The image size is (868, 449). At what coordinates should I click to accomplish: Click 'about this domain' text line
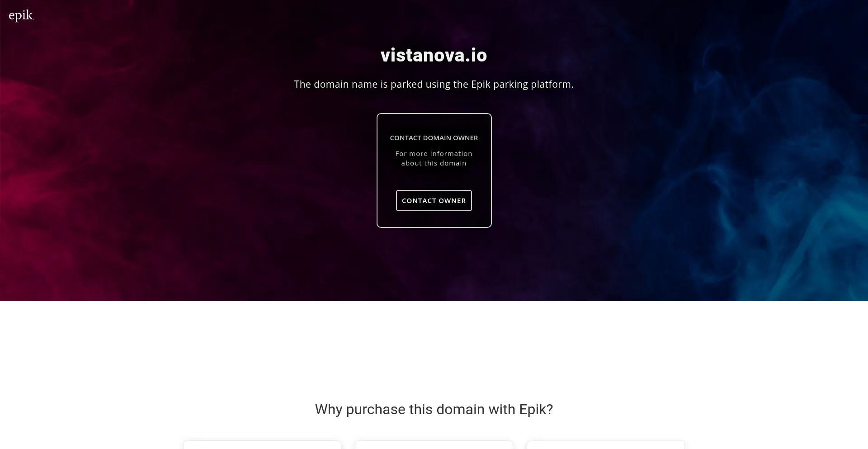pyautogui.click(x=434, y=163)
